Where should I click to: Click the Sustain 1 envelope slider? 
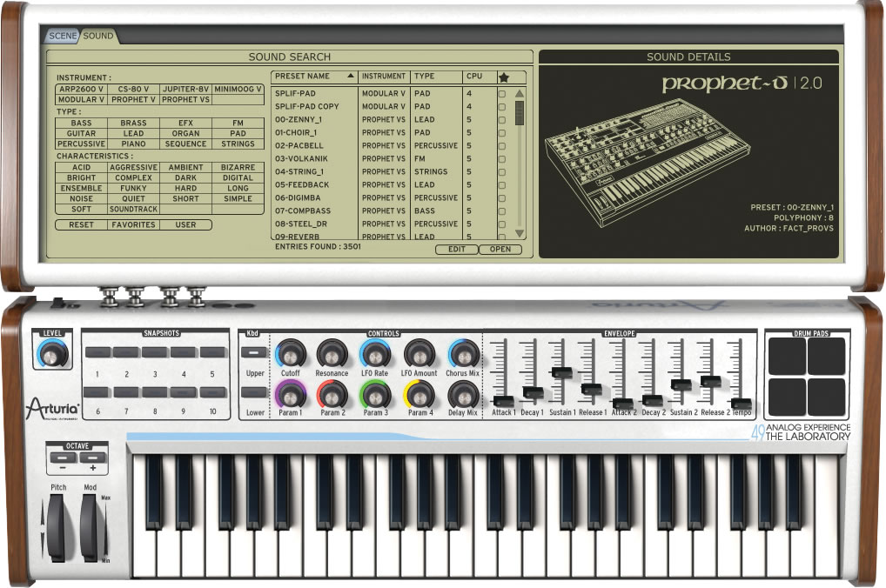561,371
